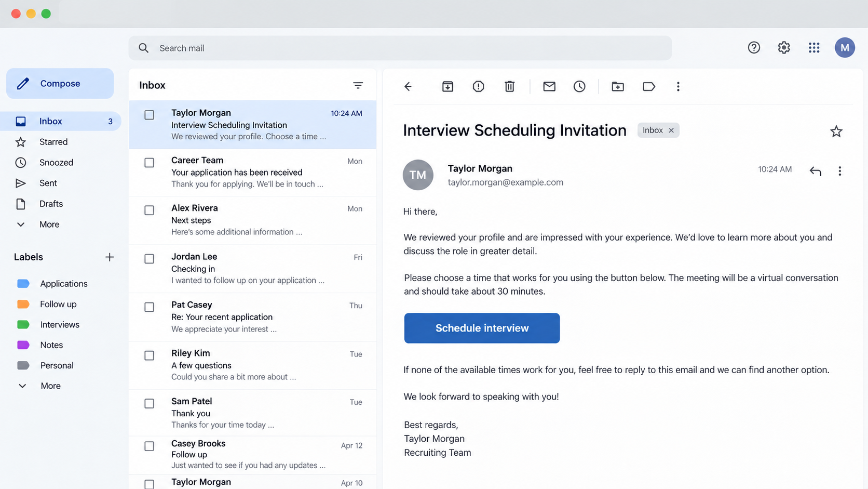
Task: Open message options next to reply arrow
Action: pos(839,171)
